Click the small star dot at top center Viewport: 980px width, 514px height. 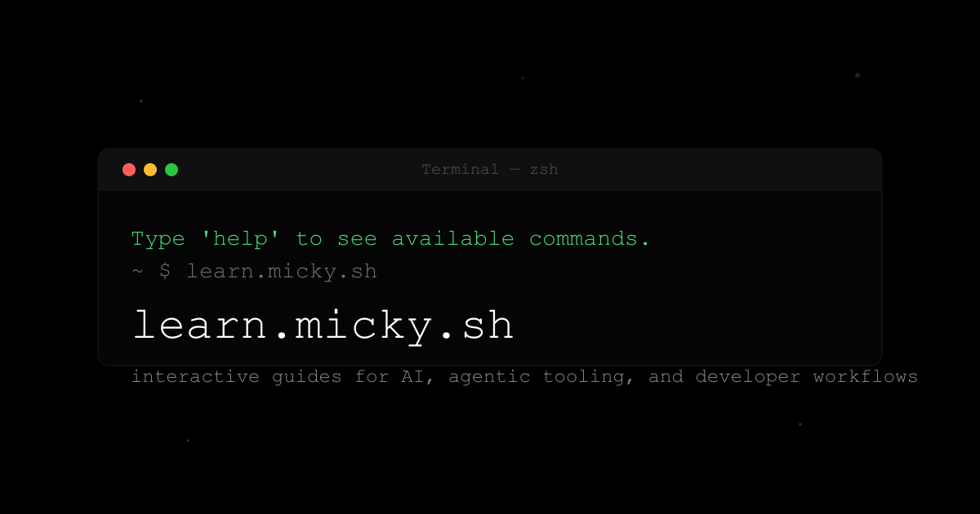[x=523, y=78]
